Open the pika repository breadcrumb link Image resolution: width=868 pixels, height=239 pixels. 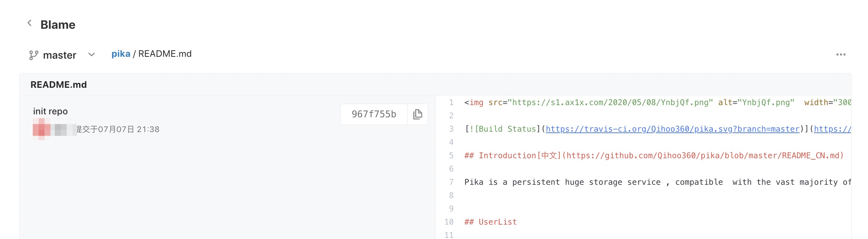121,54
